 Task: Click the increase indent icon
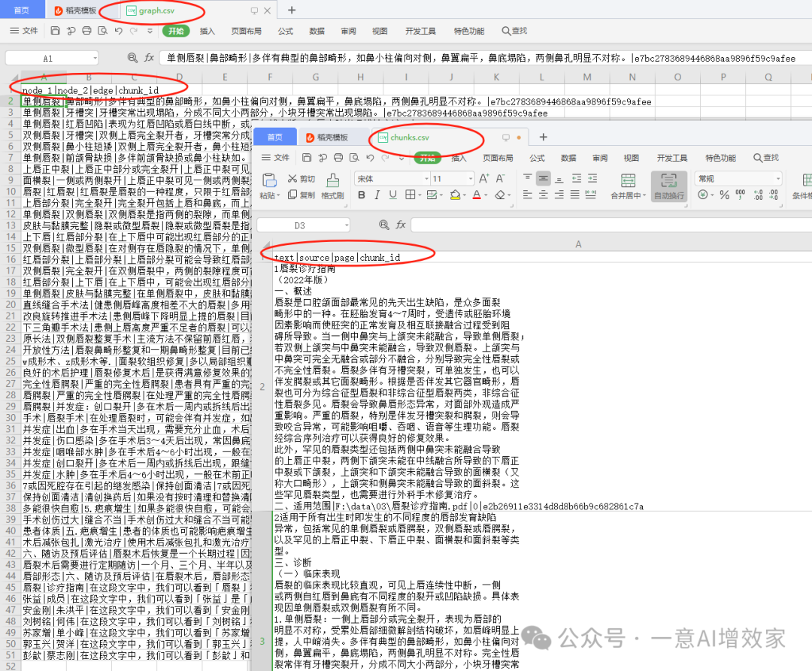coord(592,179)
